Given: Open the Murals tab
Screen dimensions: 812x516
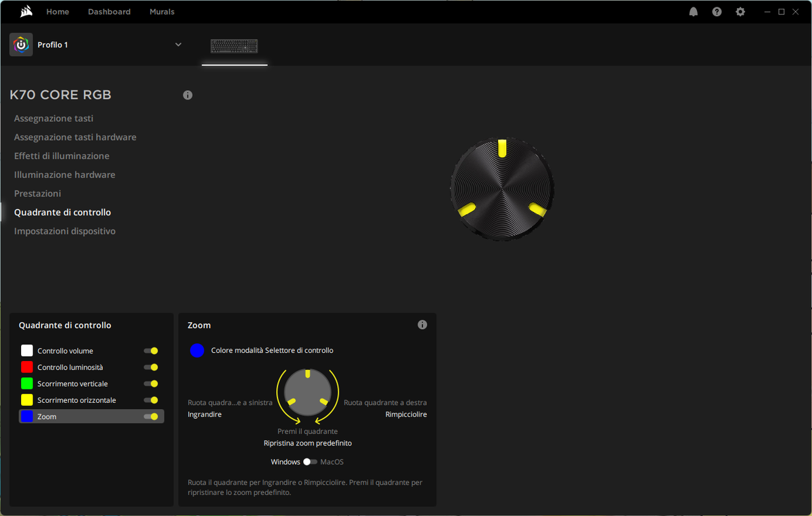Looking at the screenshot, I should pos(162,12).
